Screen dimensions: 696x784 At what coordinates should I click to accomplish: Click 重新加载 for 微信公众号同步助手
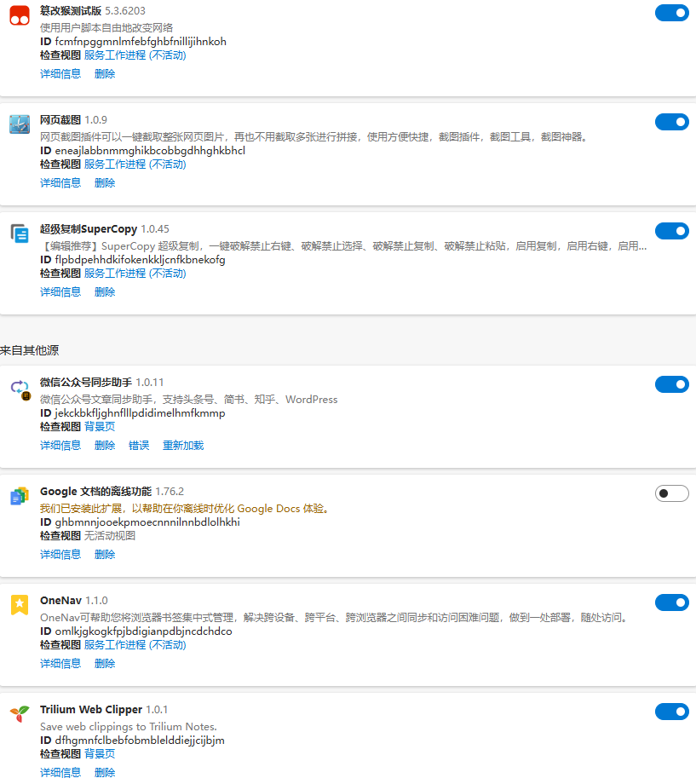(183, 446)
